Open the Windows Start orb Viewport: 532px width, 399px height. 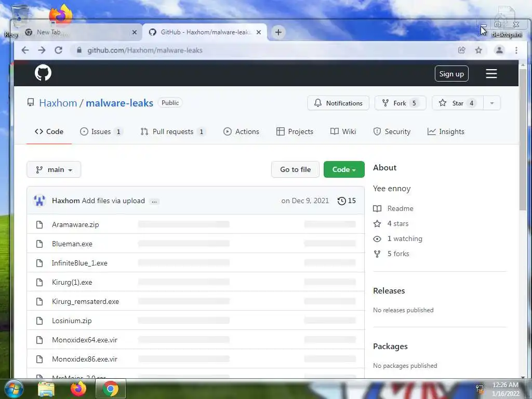click(x=14, y=389)
